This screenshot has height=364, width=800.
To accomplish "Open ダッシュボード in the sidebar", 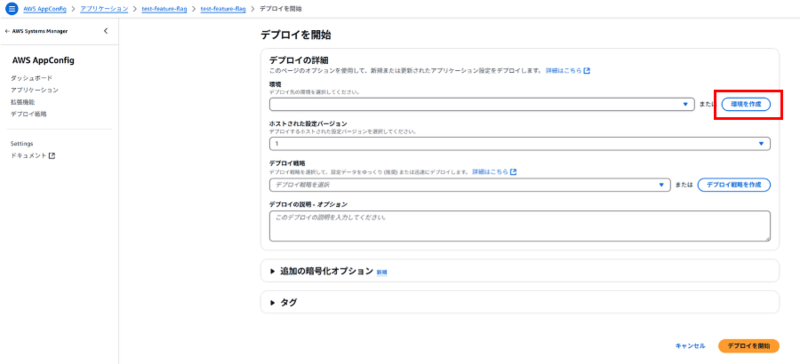I will (x=32, y=78).
